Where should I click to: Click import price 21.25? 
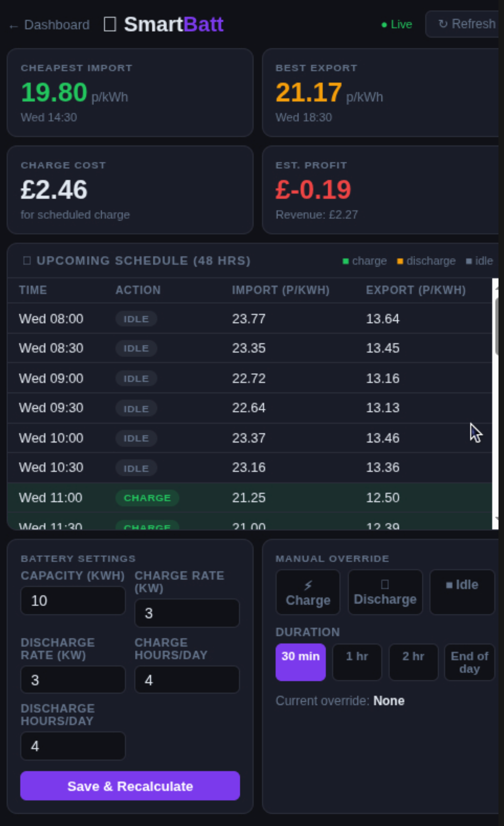click(x=249, y=498)
